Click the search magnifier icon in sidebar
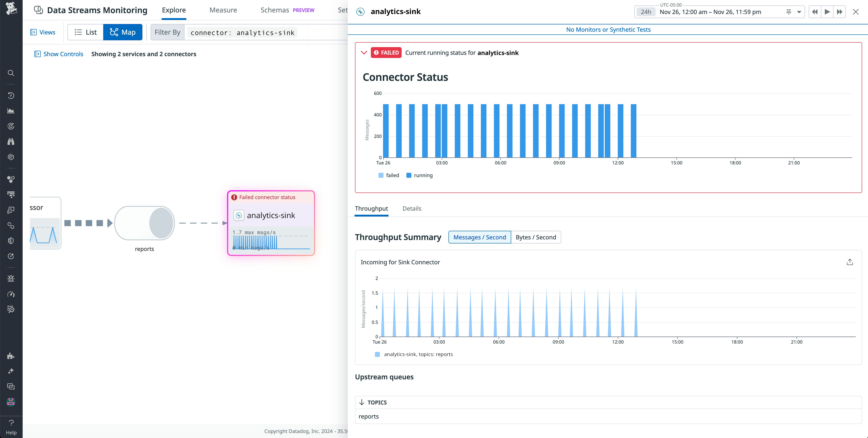 (11, 73)
